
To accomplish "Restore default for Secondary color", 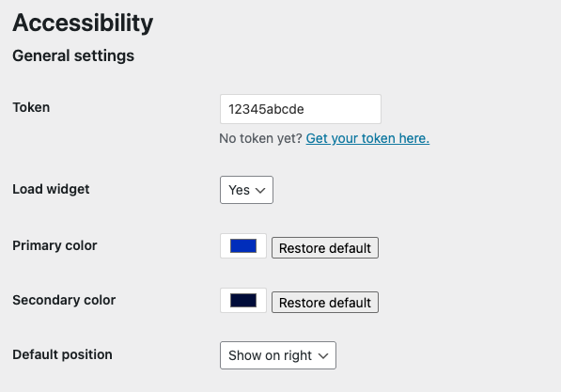I will pyautogui.click(x=325, y=302).
